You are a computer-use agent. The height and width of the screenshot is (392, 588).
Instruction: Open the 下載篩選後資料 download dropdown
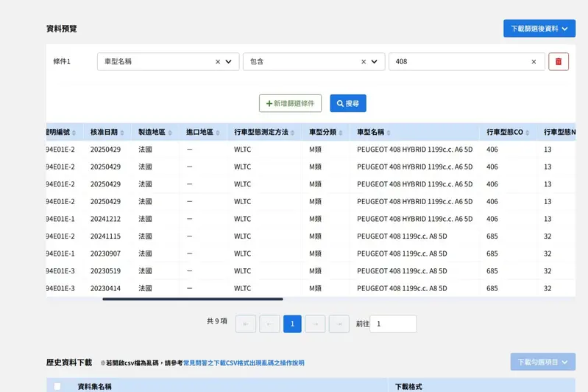click(539, 29)
